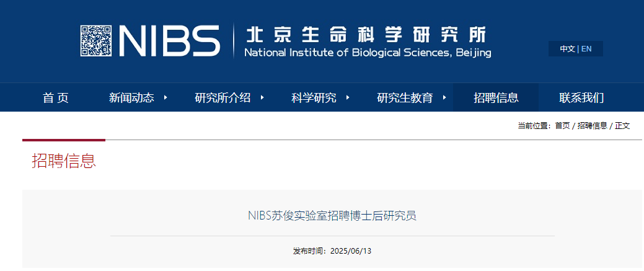Click the red 招聘信息 section heading

(x=64, y=161)
